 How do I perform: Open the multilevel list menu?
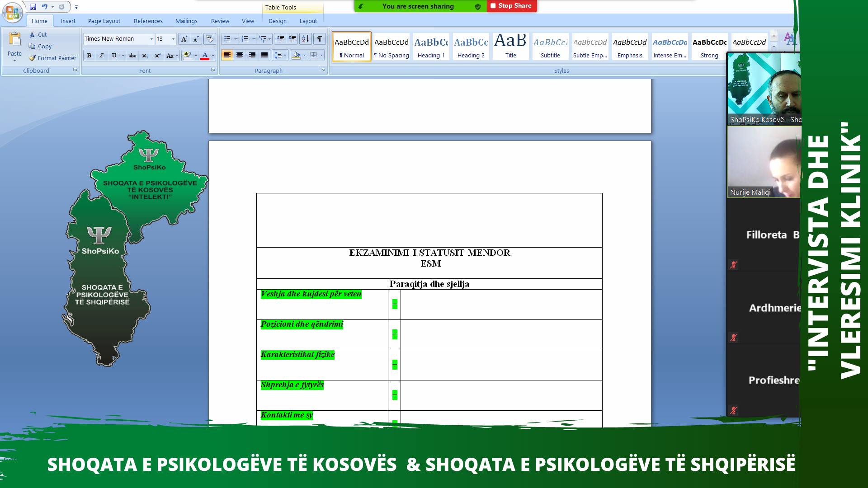[265, 39]
